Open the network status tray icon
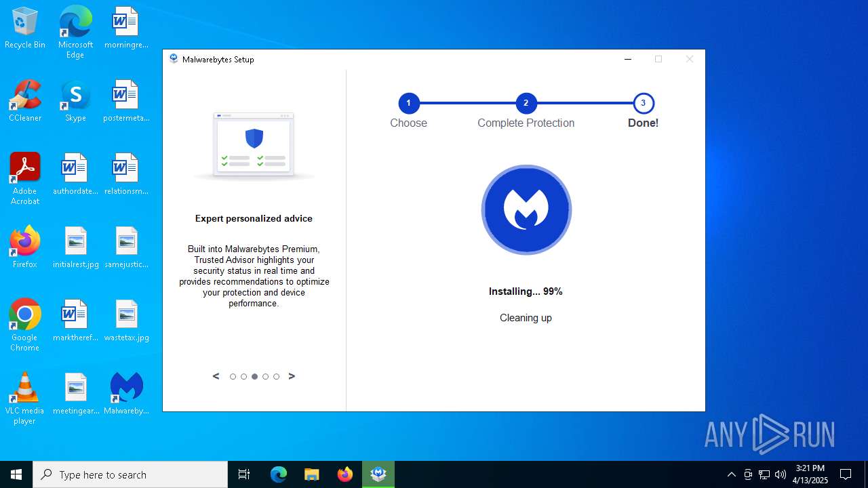This screenshot has height=488, width=868. (x=764, y=474)
